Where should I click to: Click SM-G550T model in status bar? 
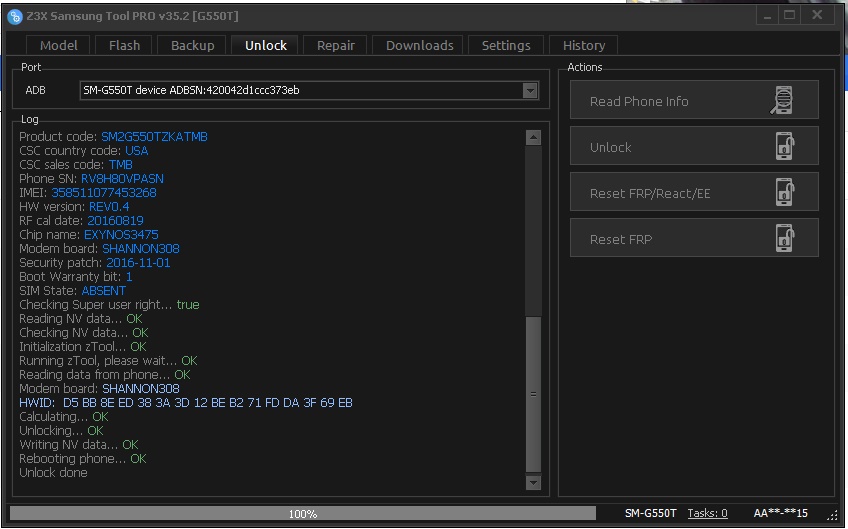tap(651, 513)
